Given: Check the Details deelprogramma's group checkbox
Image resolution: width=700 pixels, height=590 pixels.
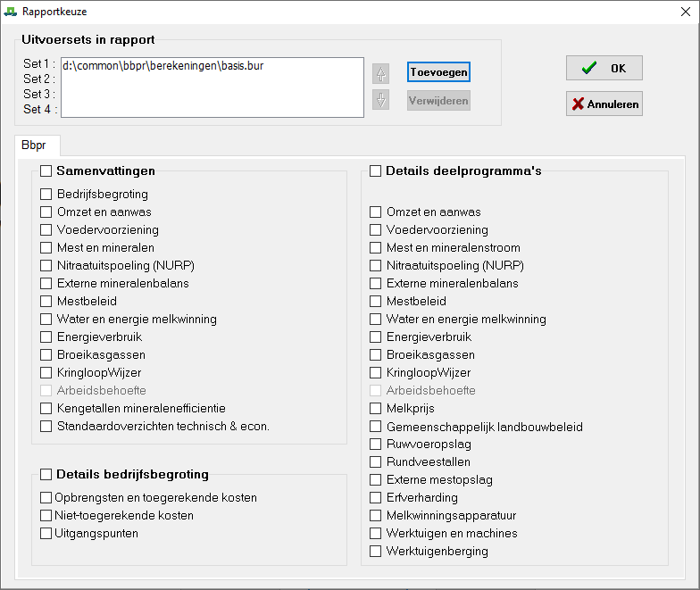Looking at the screenshot, I should click(x=376, y=170).
